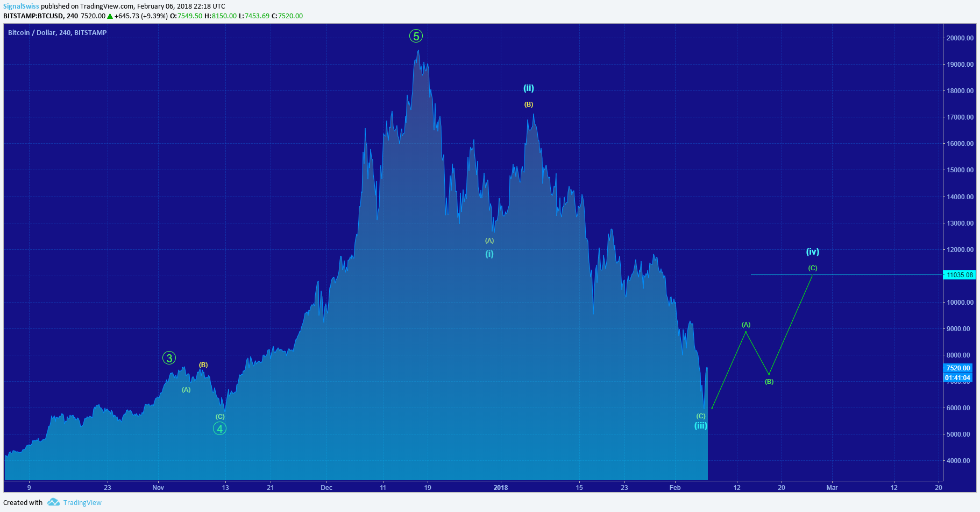Click the C:7520.00 close value
Screen dimensions: 980x512
(287, 16)
